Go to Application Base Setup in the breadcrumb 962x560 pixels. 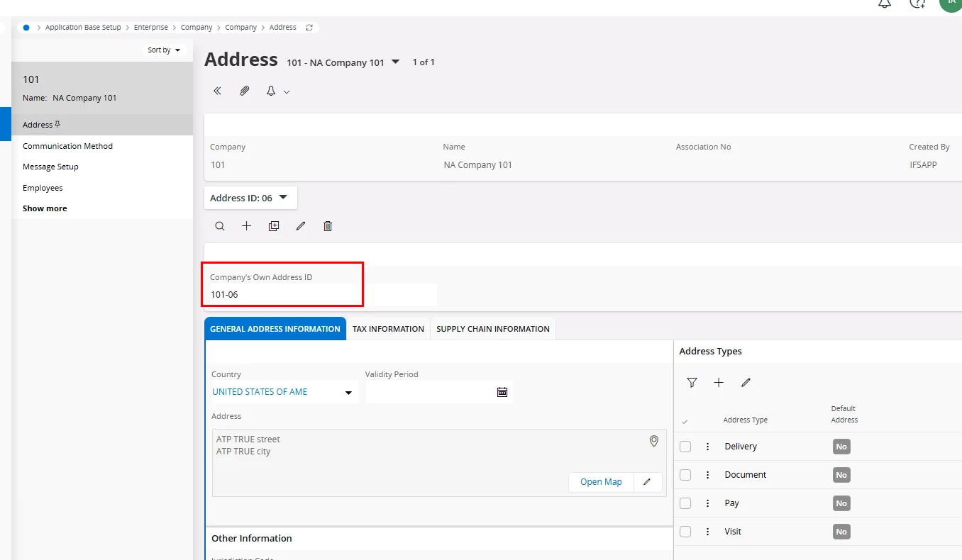tap(83, 28)
